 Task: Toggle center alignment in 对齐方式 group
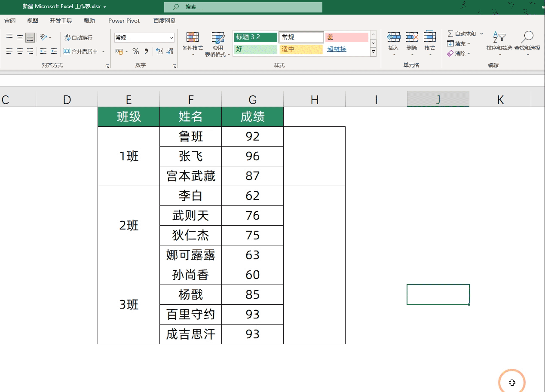(19, 51)
